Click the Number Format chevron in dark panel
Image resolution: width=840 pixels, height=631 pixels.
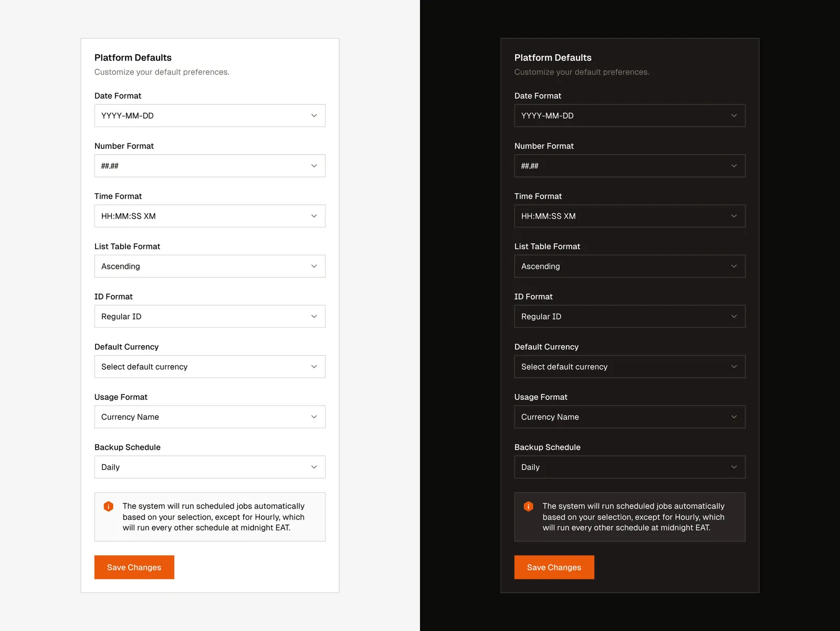(734, 166)
